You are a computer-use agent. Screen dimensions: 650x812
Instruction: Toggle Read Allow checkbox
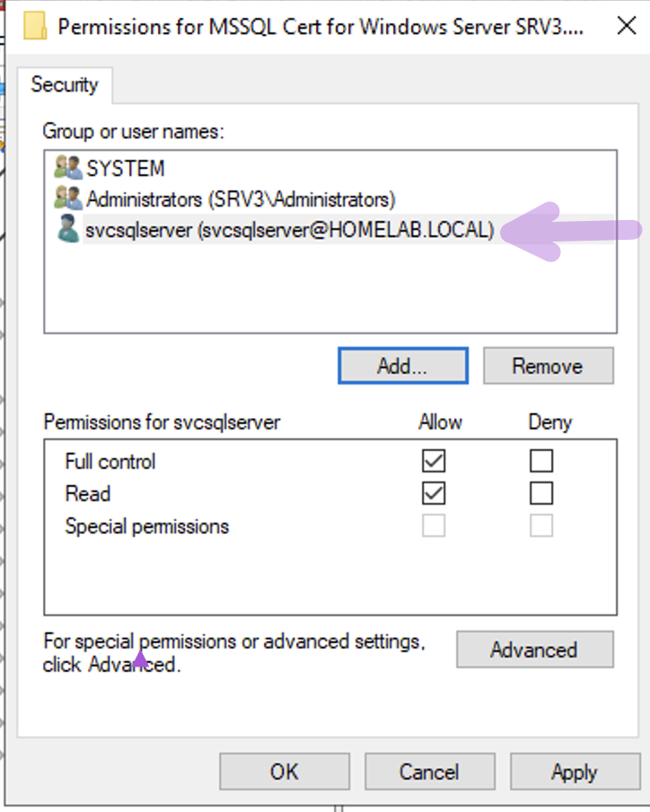434,493
